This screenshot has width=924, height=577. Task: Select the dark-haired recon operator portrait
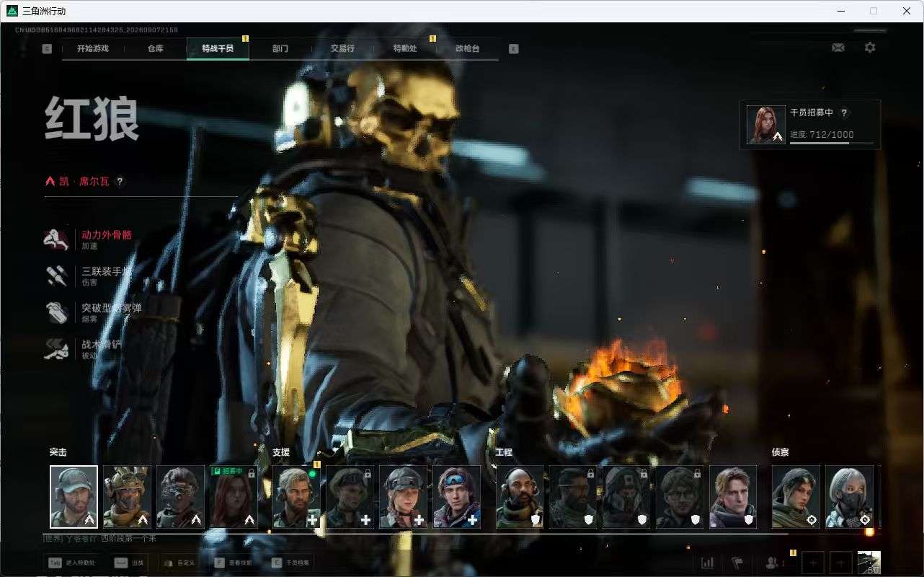[796, 497]
